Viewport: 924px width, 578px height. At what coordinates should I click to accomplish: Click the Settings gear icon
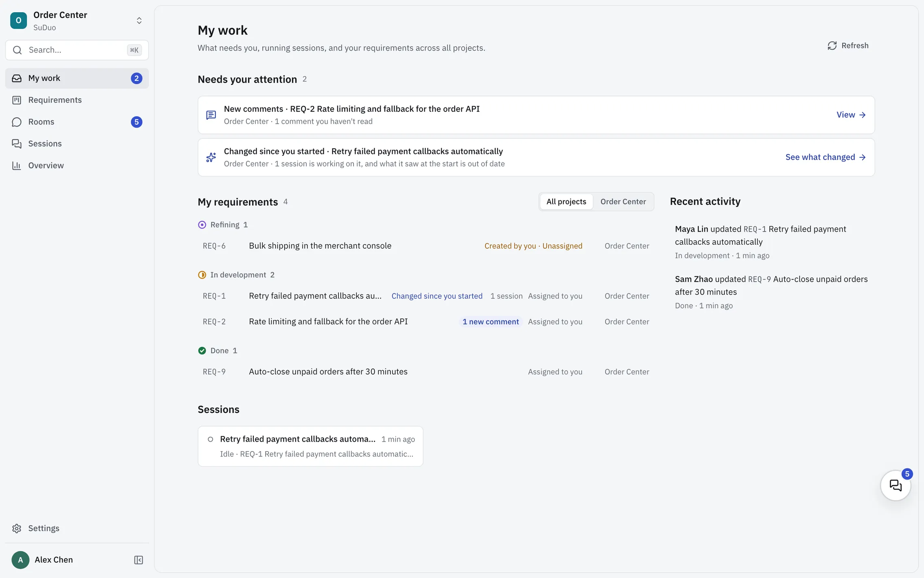click(x=17, y=528)
